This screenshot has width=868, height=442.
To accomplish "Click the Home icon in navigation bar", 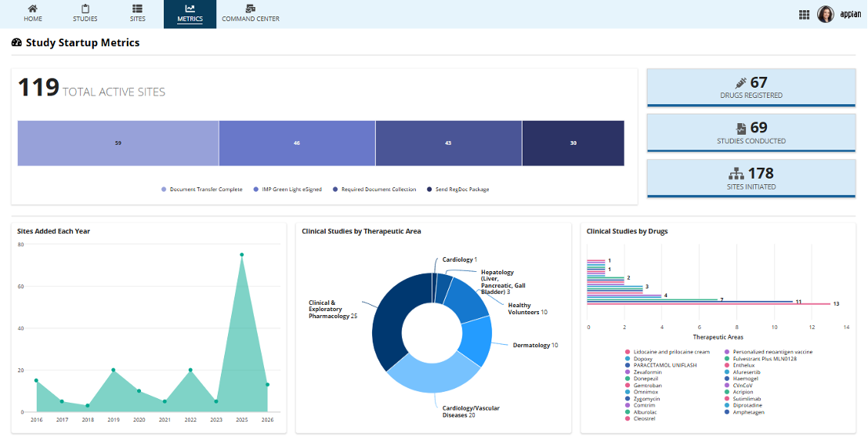I will point(33,9).
